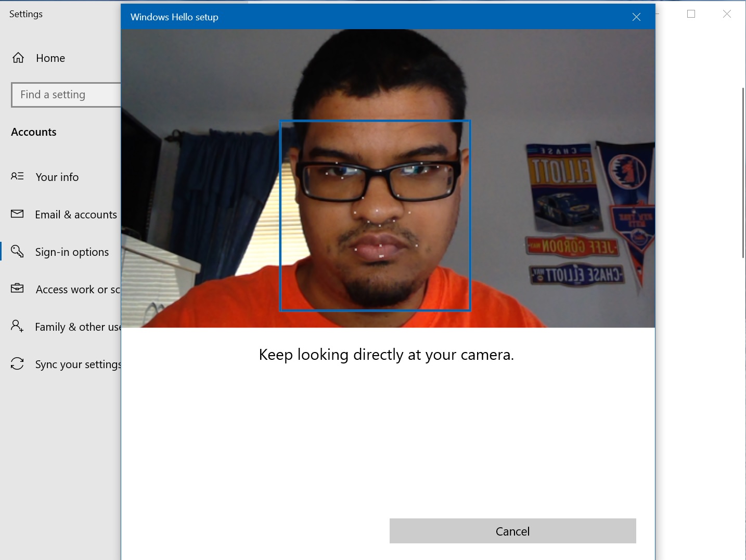The image size is (746, 560).
Task: Open the Family & other users label
Action: [x=78, y=327]
